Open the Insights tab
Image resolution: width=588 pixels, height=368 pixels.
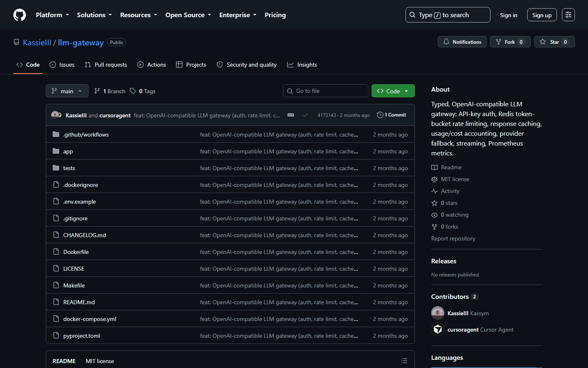(x=302, y=65)
